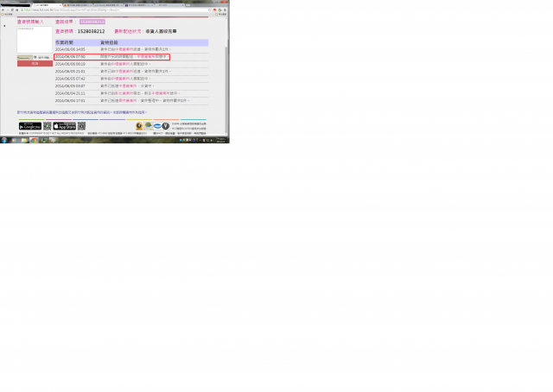Image resolution: width=553 pixels, height=392 pixels.
Task: Open the other bookmarks folder at right
Action: point(221,14)
